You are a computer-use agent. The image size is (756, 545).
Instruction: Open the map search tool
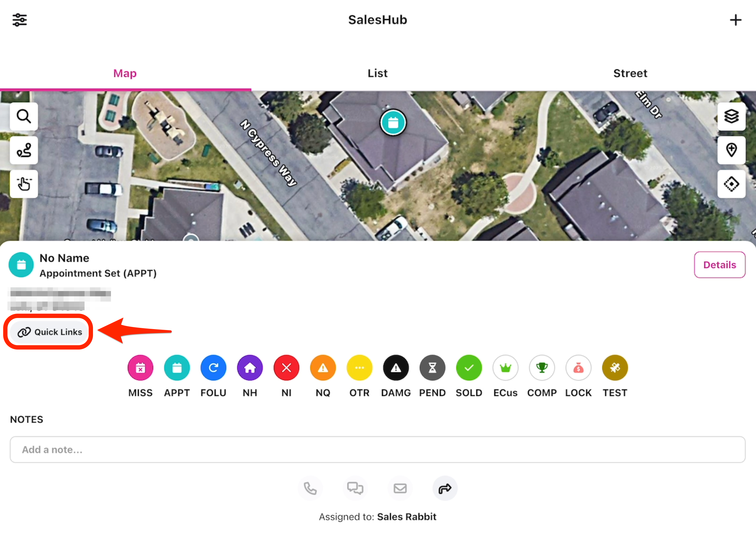click(x=24, y=116)
